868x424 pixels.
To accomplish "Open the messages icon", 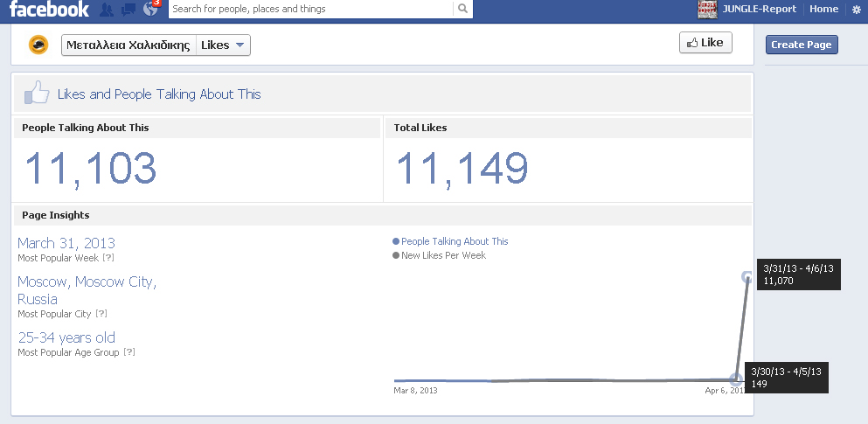I will [128, 9].
